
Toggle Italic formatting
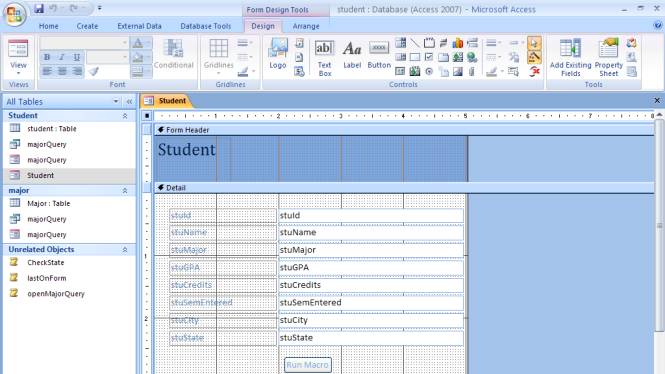[x=62, y=57]
